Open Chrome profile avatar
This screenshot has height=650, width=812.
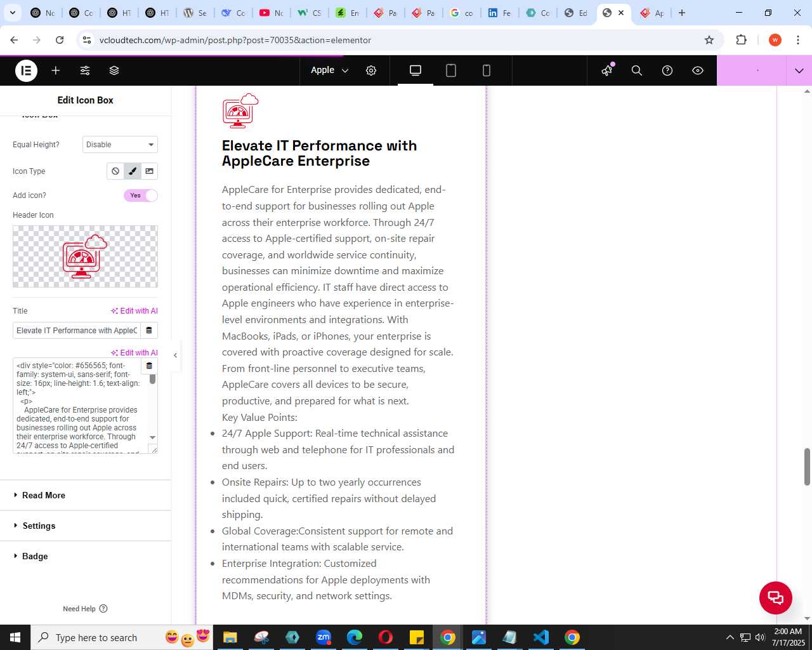[775, 40]
